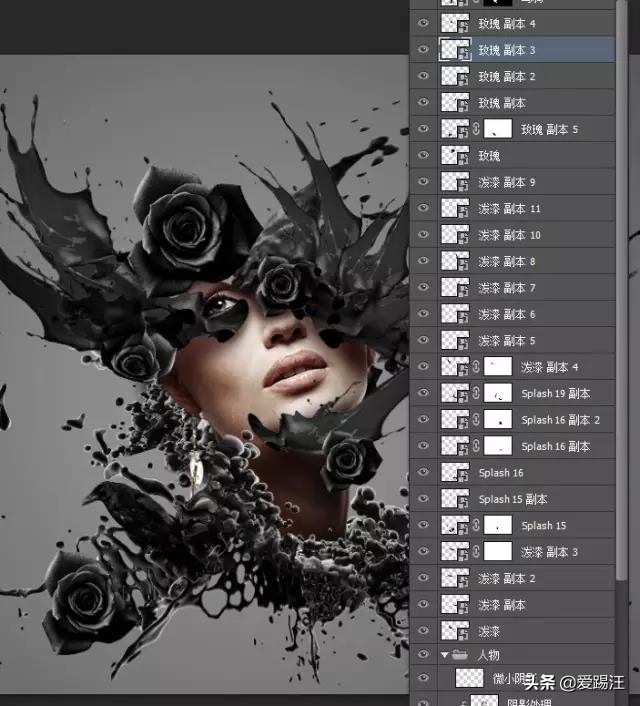Select mask thumbnail of Splash 16 副本
The image size is (640, 706).
498,446
